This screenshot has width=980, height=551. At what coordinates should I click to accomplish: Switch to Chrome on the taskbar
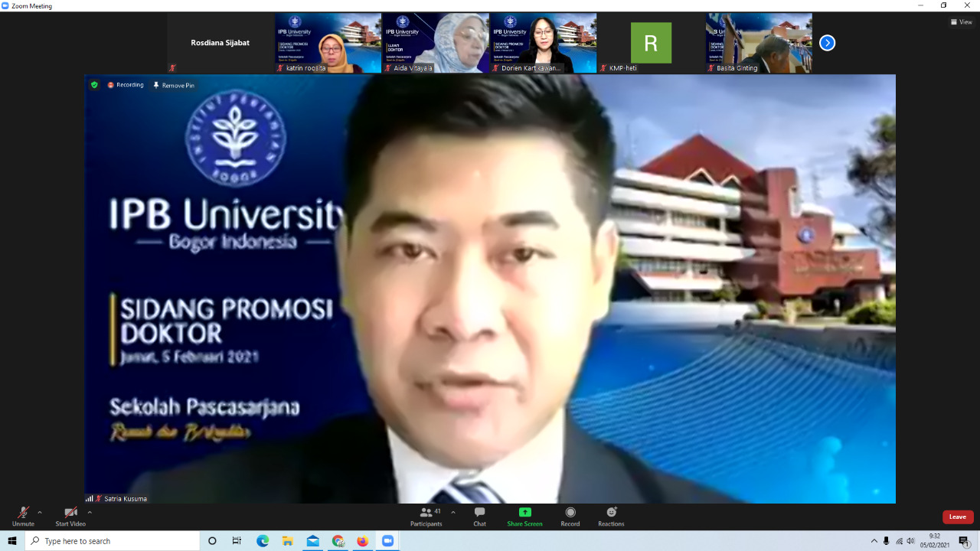coord(338,541)
